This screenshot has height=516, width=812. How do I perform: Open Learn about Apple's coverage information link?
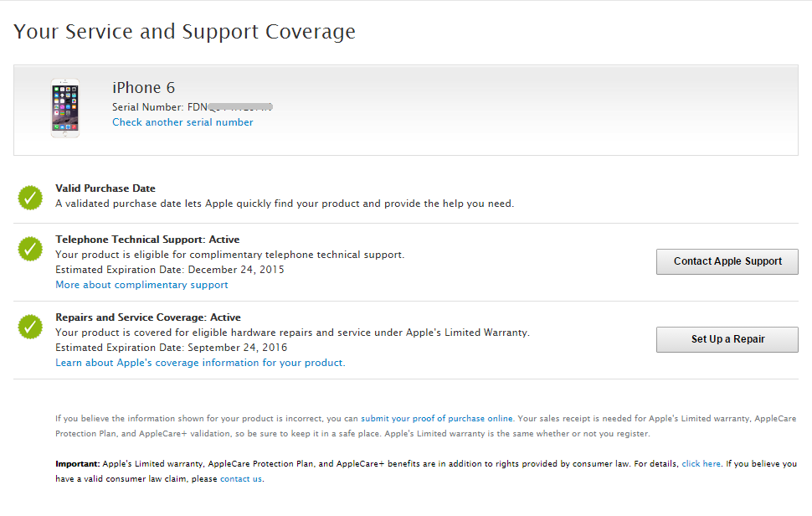point(200,363)
